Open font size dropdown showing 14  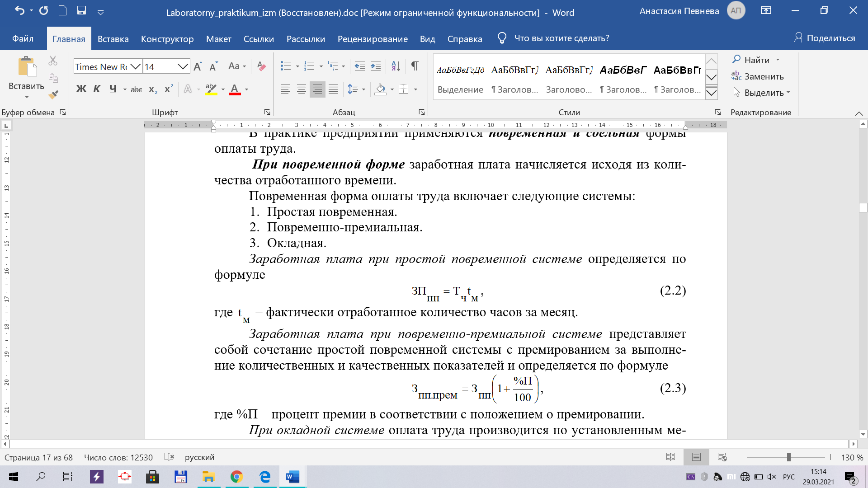[183, 67]
